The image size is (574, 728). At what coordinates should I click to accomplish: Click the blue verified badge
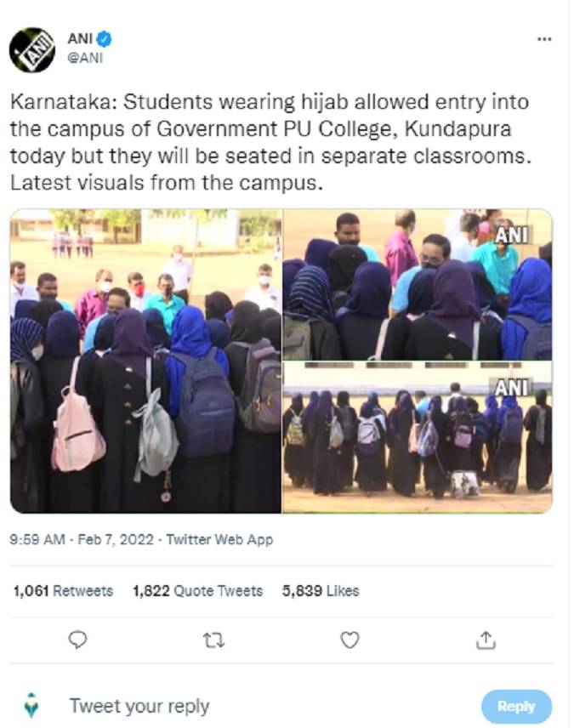pyautogui.click(x=104, y=39)
